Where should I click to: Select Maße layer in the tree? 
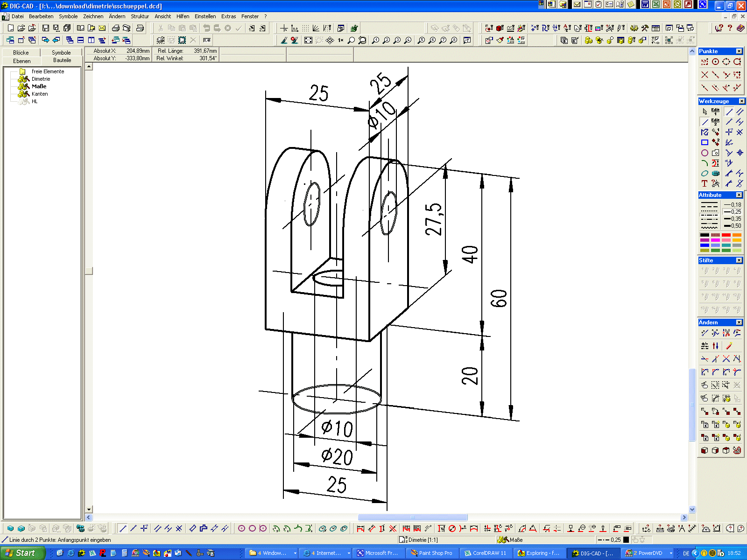(x=39, y=86)
